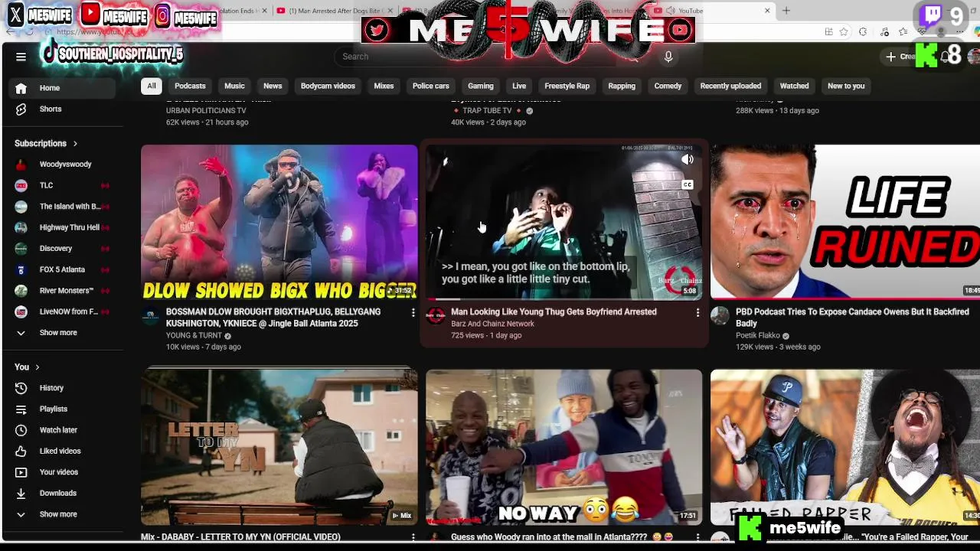The height and width of the screenshot is (551, 980).
Task: Open FOX 5 Atlanta subscription
Action: pos(61,269)
